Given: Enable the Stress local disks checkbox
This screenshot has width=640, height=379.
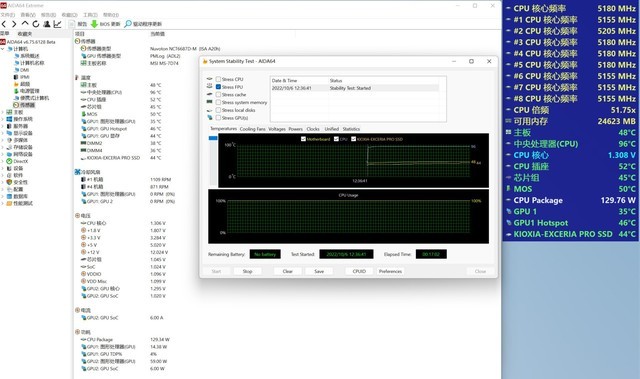Looking at the screenshot, I should click(x=218, y=110).
